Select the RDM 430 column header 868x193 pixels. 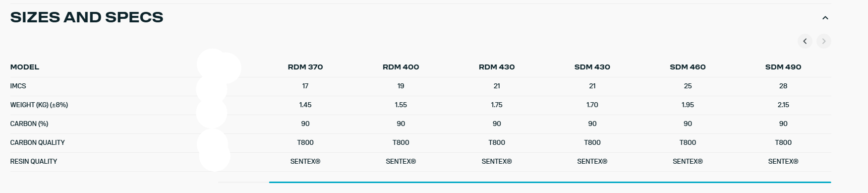pos(497,67)
